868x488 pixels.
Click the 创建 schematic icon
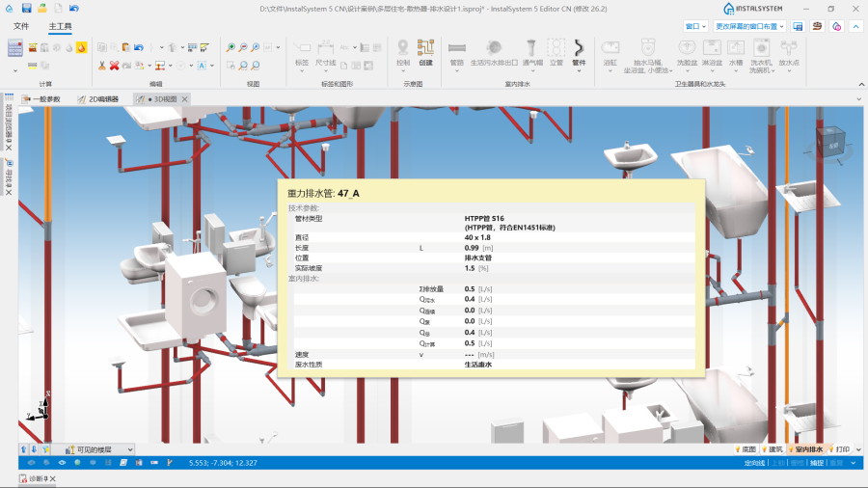click(425, 53)
